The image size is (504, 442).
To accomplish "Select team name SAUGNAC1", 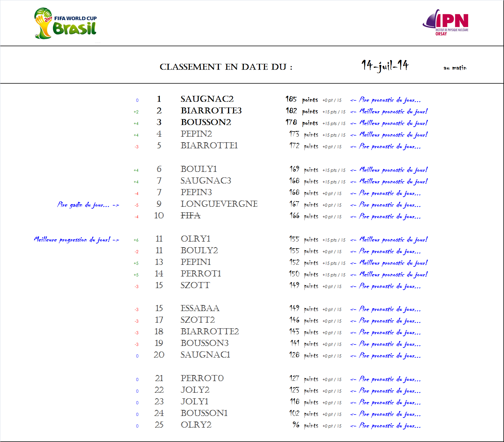I will (x=205, y=355).
